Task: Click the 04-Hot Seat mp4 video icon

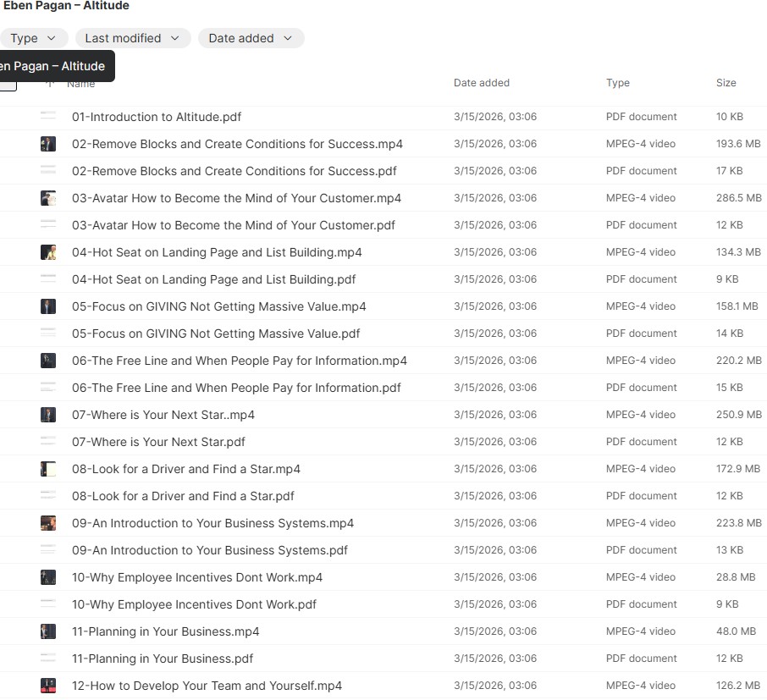Action: coord(48,252)
